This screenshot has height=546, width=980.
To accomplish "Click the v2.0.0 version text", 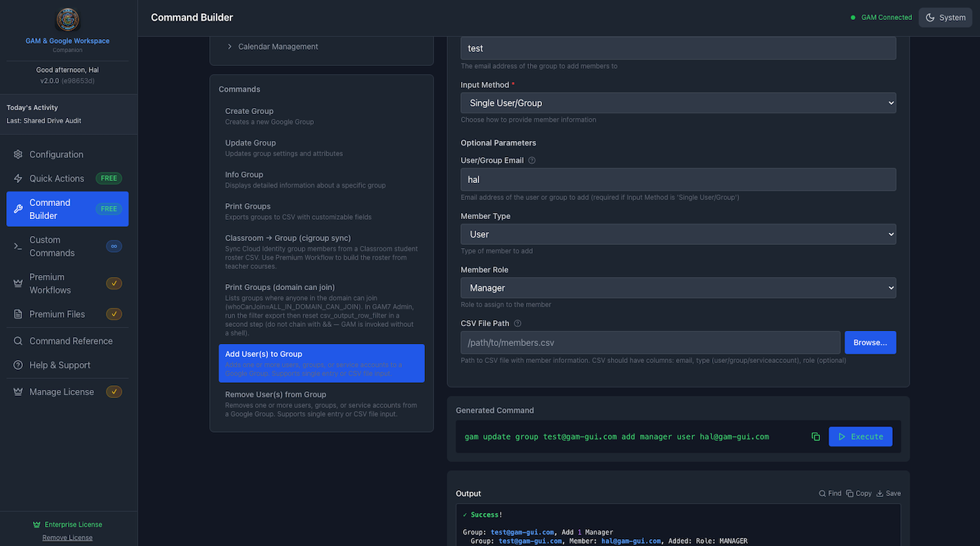I will [50, 80].
